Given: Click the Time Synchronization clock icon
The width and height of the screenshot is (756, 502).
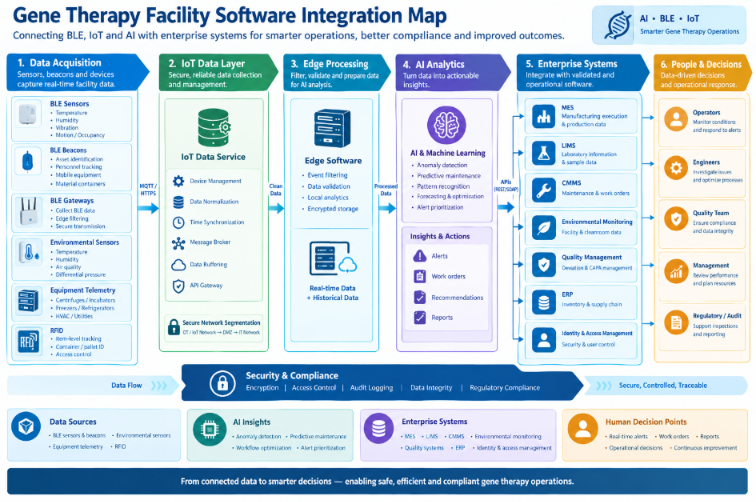Looking at the screenshot, I should [178, 222].
